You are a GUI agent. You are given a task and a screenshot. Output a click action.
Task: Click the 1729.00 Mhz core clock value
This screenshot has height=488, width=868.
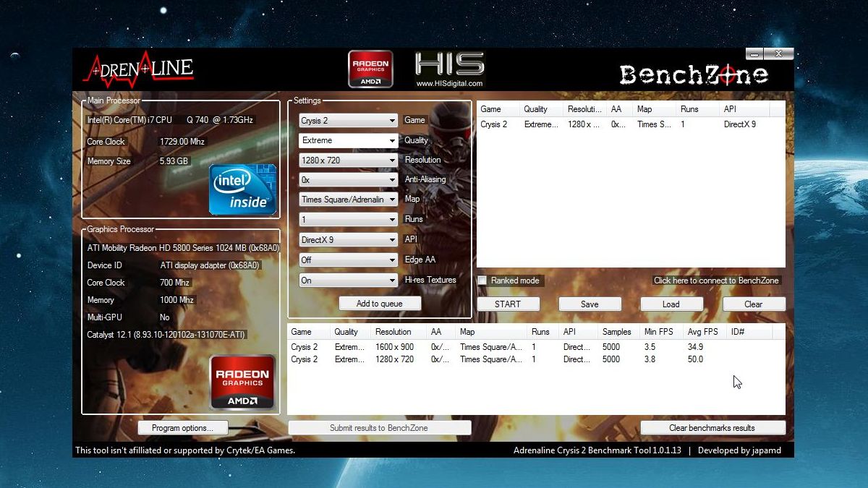(184, 142)
